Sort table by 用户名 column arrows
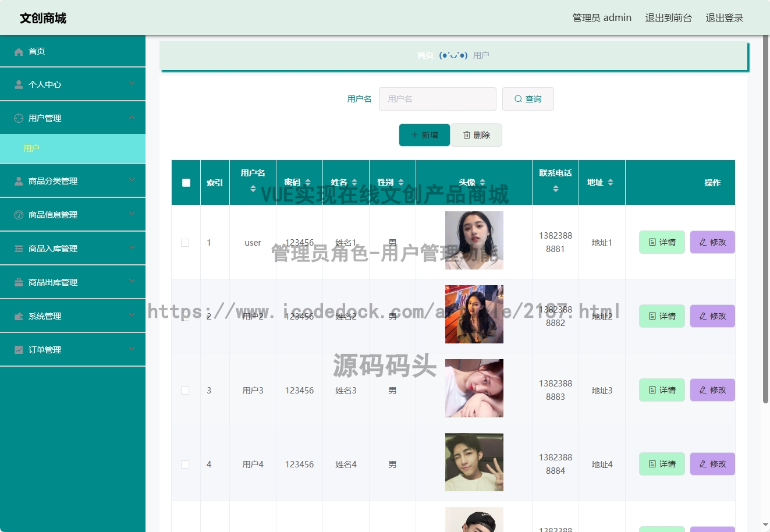 pos(253,189)
